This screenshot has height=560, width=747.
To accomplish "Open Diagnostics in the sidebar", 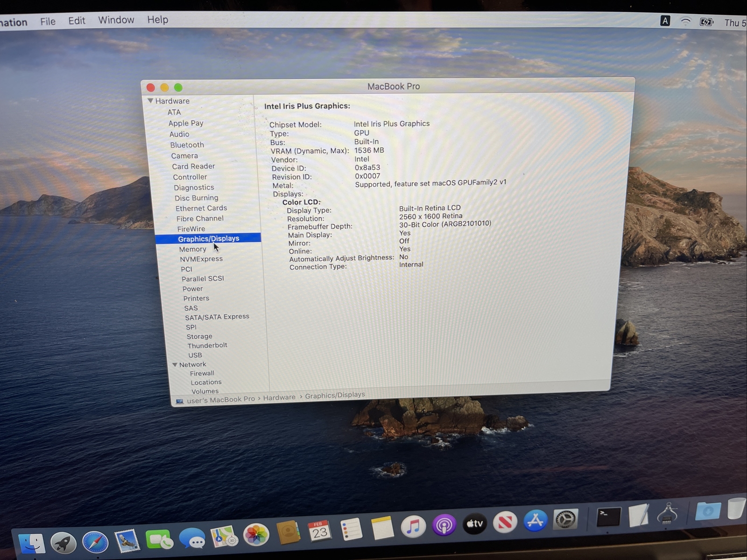I will [x=194, y=188].
